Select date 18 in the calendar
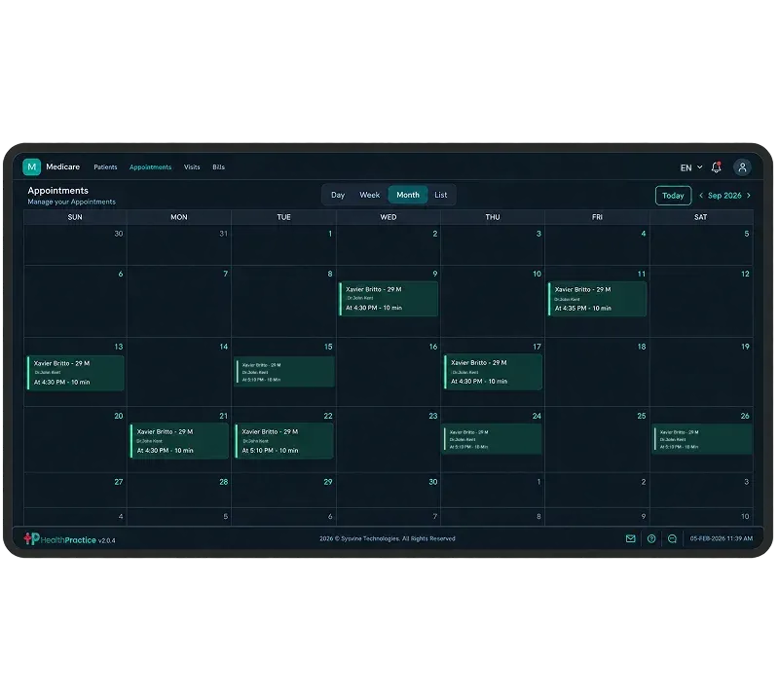The width and height of the screenshot is (779, 700). 642,347
